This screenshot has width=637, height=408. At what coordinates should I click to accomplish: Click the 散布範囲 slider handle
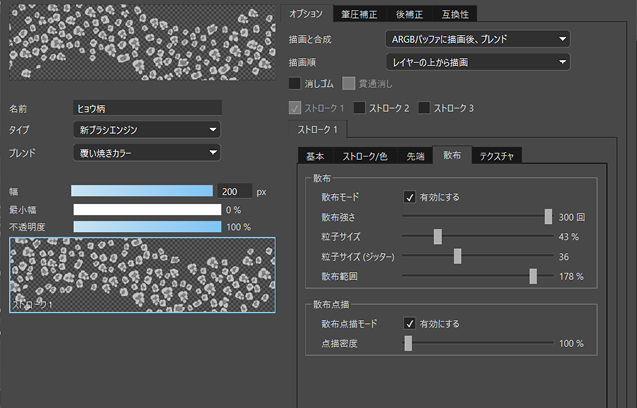534,276
